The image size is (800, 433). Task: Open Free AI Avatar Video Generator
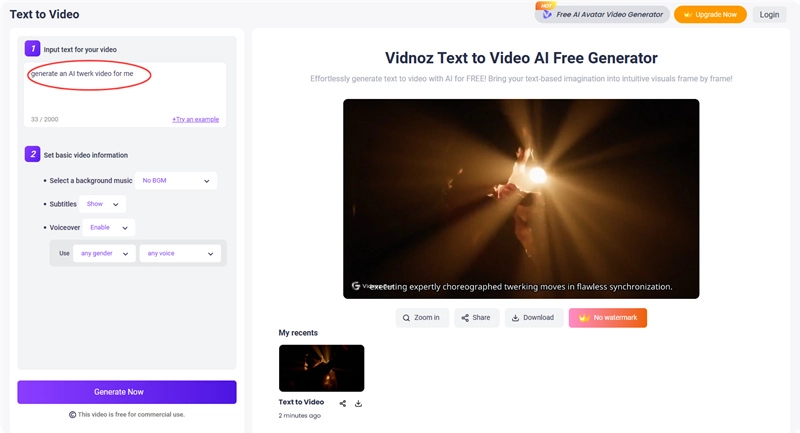point(602,14)
